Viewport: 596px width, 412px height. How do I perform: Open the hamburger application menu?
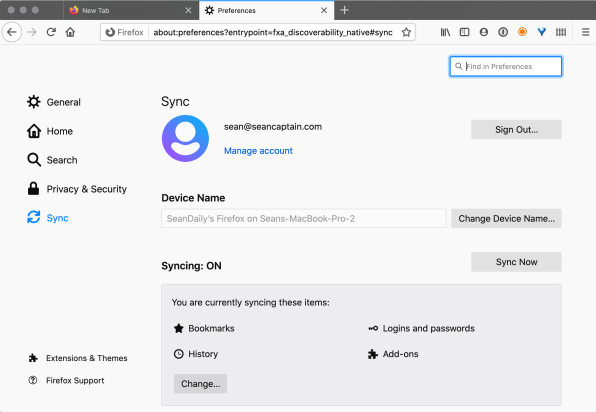point(585,32)
